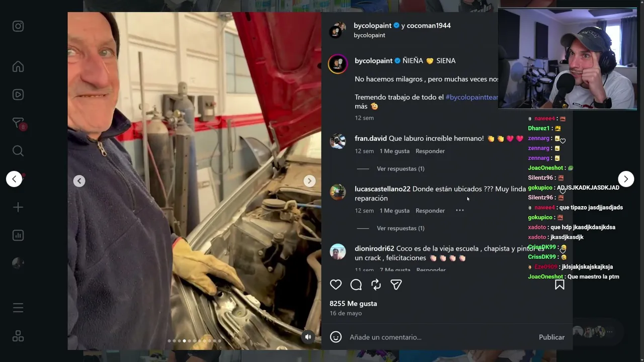Like the post with the heart icon
Image resolution: width=644 pixels, height=362 pixels.
[x=336, y=285]
